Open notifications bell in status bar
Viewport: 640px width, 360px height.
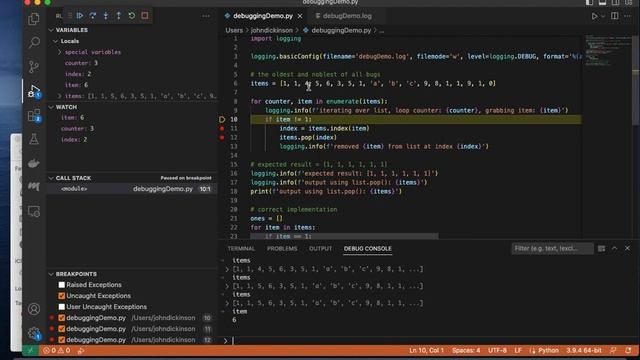click(628, 350)
